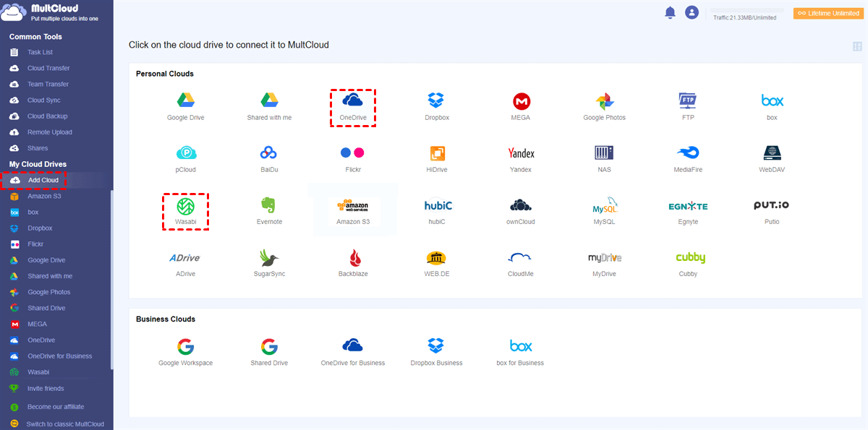The width and height of the screenshot is (868, 430).
Task: Select WebDAV cloud icon
Action: [772, 158]
